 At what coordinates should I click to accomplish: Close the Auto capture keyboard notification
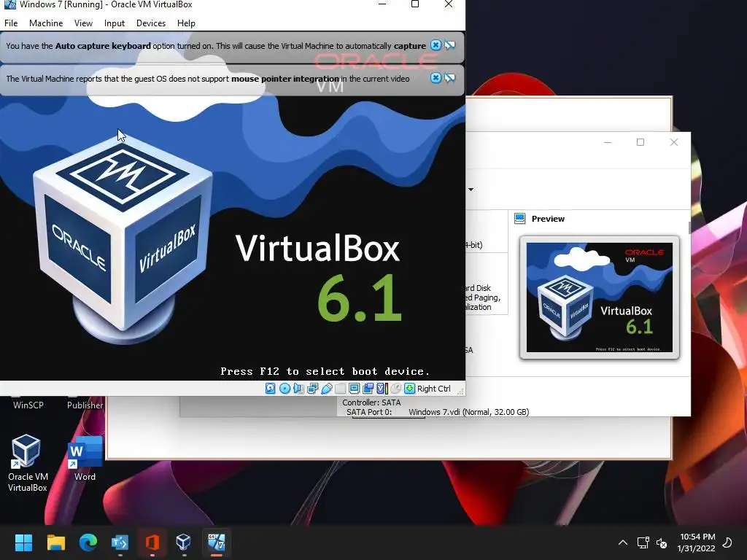[436, 45]
